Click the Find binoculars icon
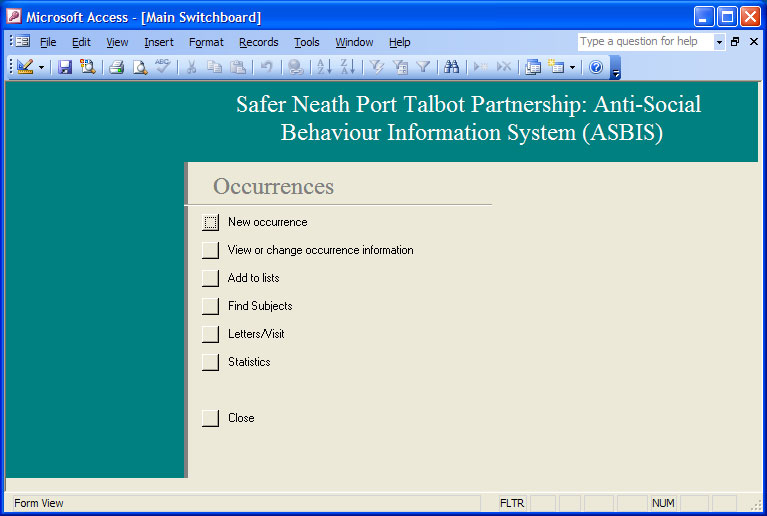This screenshot has height=516, width=767. pyautogui.click(x=451, y=67)
